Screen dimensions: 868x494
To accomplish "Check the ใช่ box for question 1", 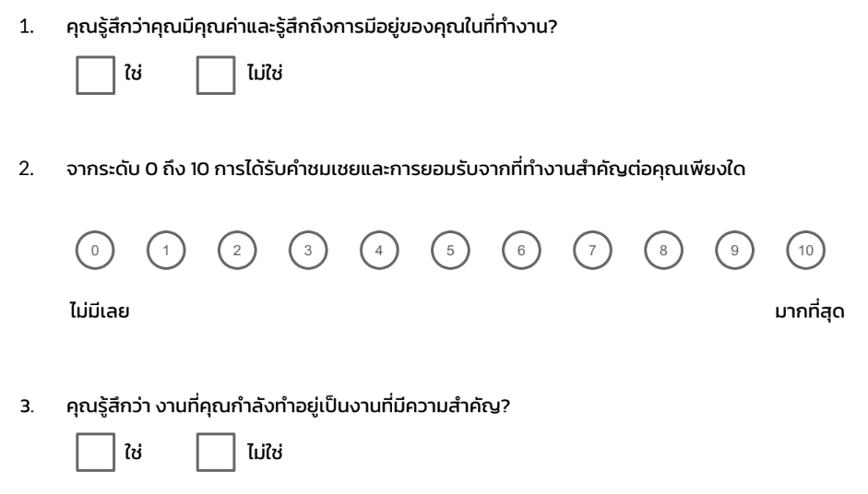I will (95, 76).
